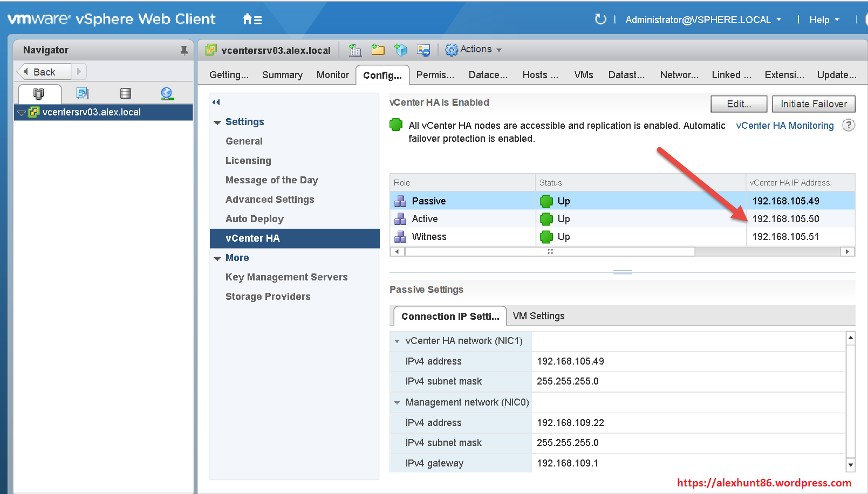
Task: Open the Actions dropdown menu
Action: pos(474,50)
